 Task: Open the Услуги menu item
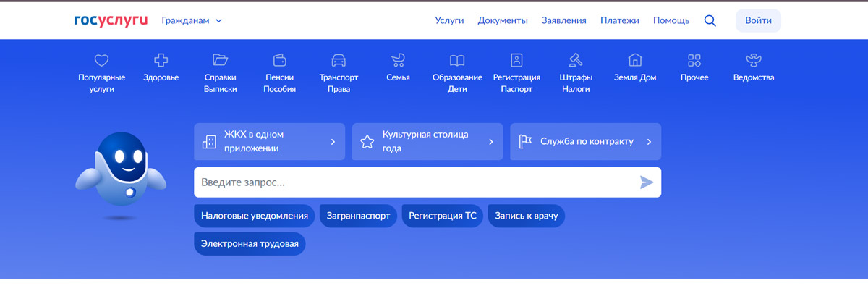click(x=449, y=20)
